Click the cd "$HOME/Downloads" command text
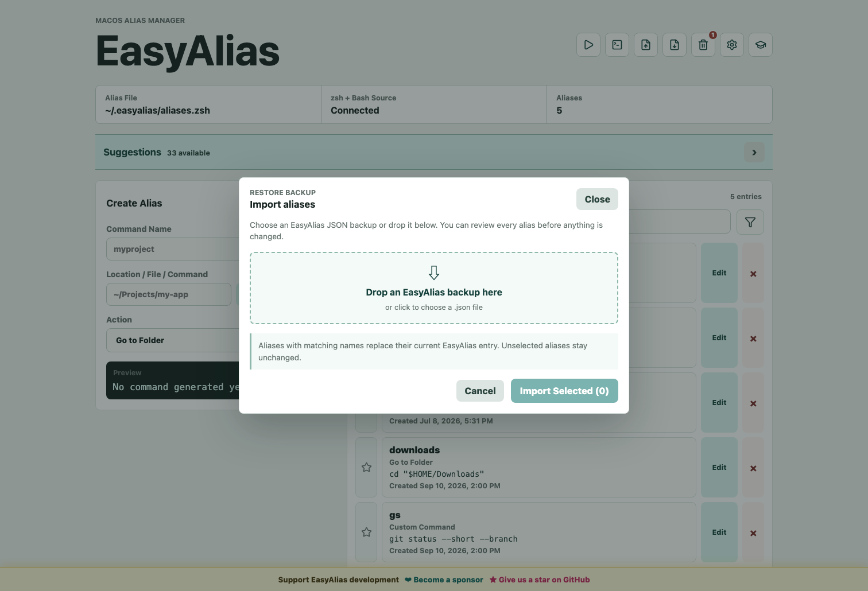Image resolution: width=868 pixels, height=591 pixels. point(437,474)
